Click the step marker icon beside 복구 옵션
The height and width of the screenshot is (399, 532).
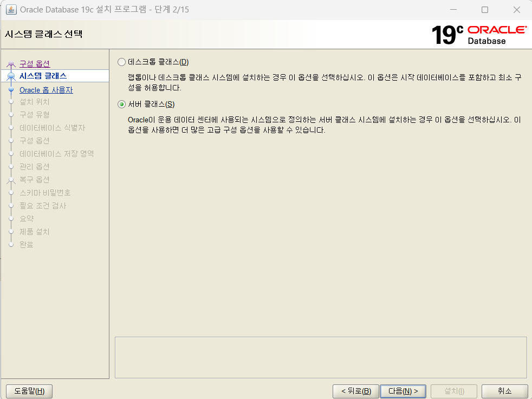point(11,180)
